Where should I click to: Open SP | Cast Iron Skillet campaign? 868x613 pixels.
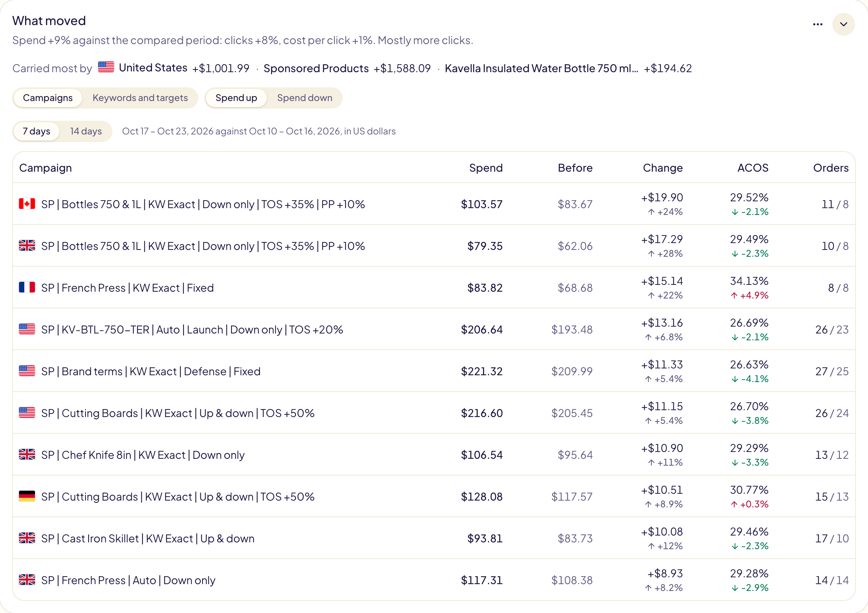click(x=148, y=539)
